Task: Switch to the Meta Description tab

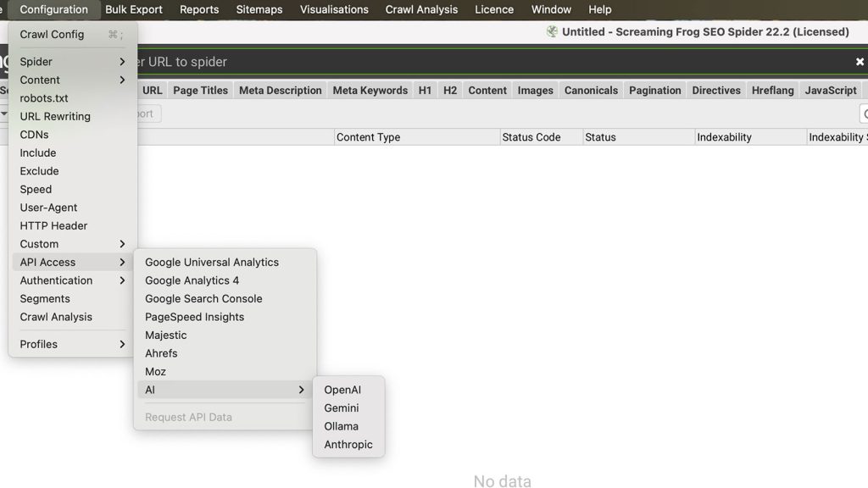Action: tap(280, 90)
